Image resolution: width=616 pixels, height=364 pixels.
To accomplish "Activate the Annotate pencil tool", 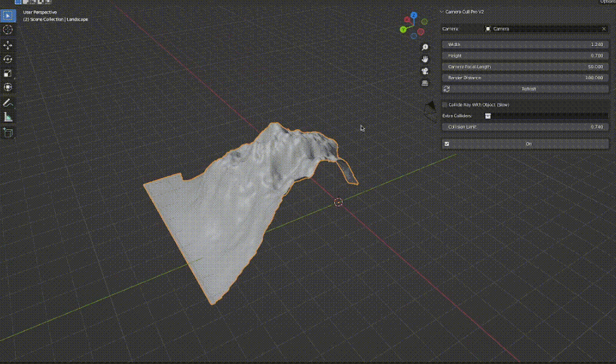I will (x=8, y=103).
